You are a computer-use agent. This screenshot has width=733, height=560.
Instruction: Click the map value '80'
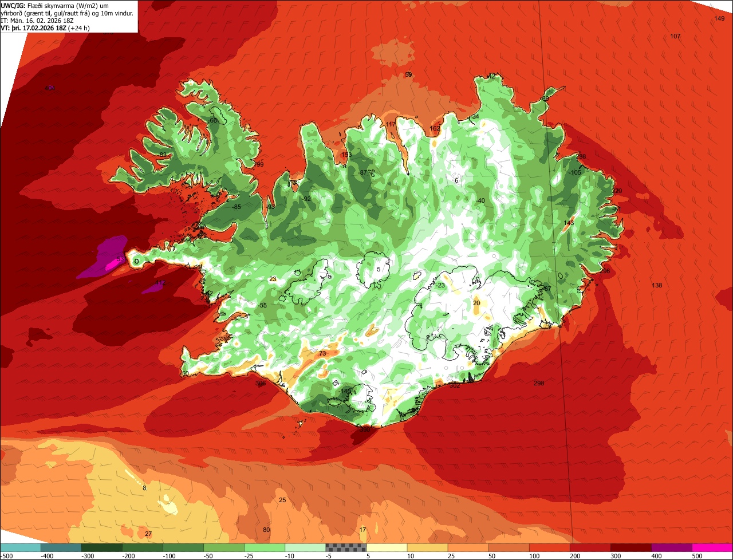(266, 530)
